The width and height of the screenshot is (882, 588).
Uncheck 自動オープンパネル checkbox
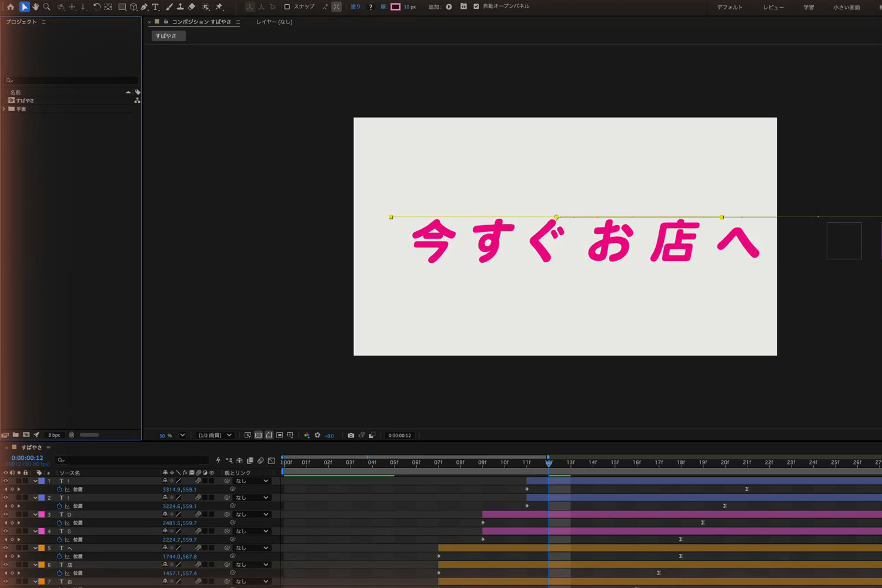476,6
